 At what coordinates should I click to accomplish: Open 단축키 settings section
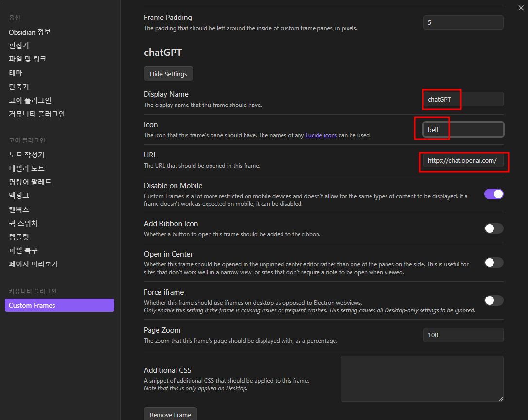(x=19, y=87)
